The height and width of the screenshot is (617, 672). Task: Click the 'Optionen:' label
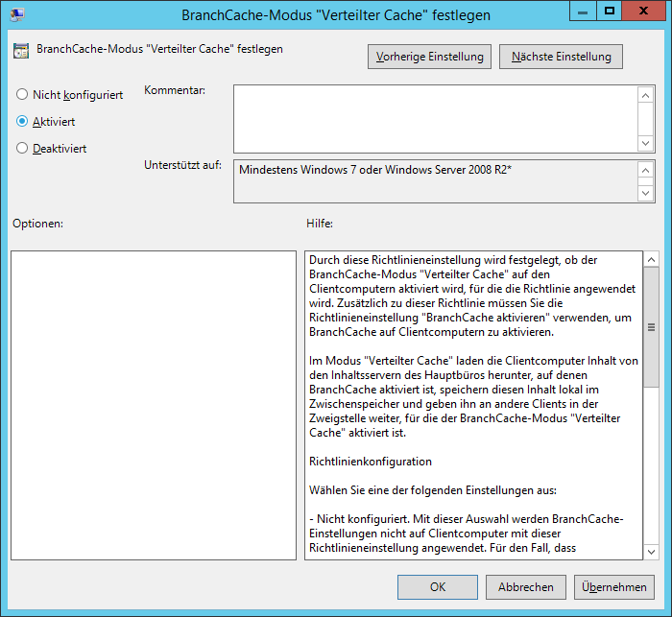tap(37, 224)
